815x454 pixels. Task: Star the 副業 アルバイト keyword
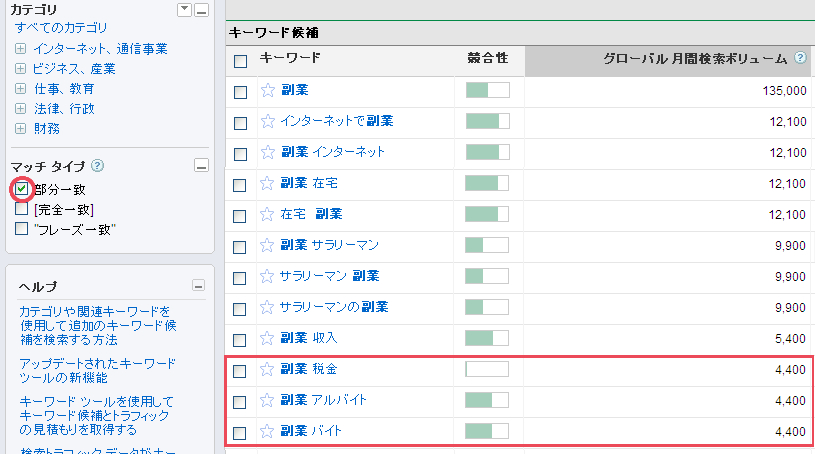267,401
